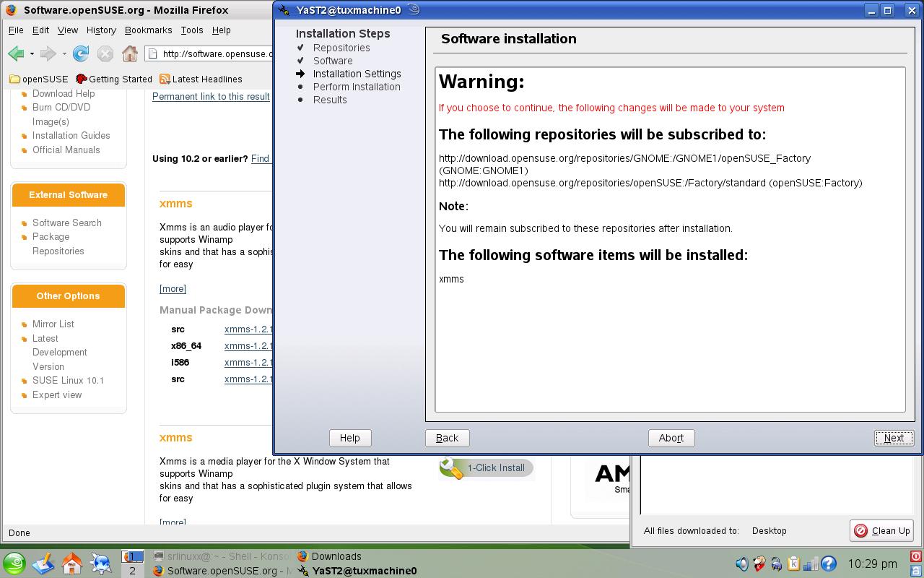This screenshot has height=578, width=924.
Task: Open the Firefox Edit menu
Action: [x=40, y=30]
